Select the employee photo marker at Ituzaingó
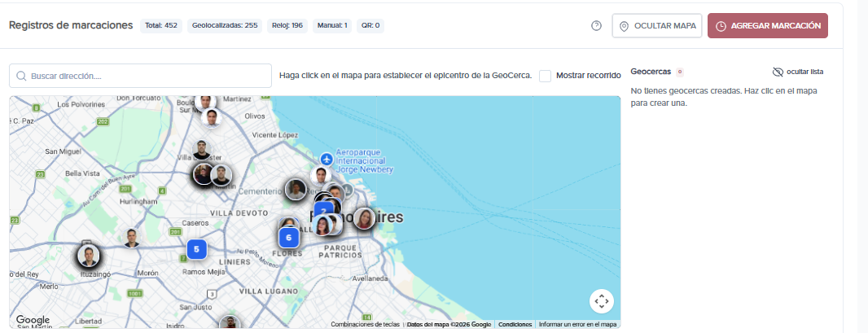868x333 pixels. 88,256
